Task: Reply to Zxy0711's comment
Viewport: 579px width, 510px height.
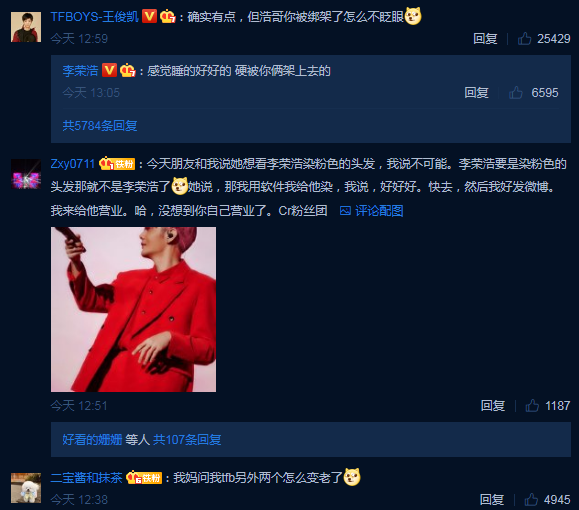Action: point(493,405)
